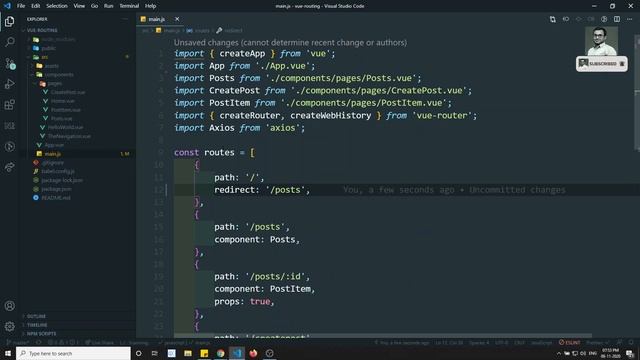Screen dimensions: 640x360
Task: Open the Search view in activity bar
Action: (9, 42)
